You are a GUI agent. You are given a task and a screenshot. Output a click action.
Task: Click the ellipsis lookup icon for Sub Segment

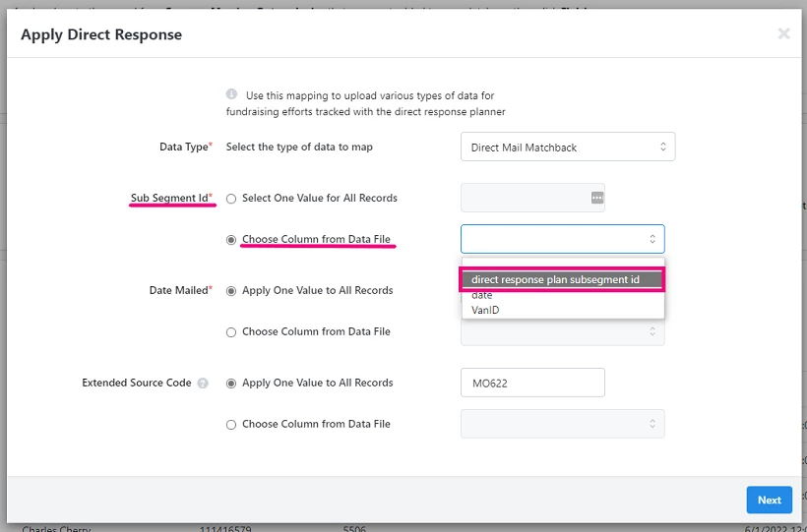(x=596, y=198)
